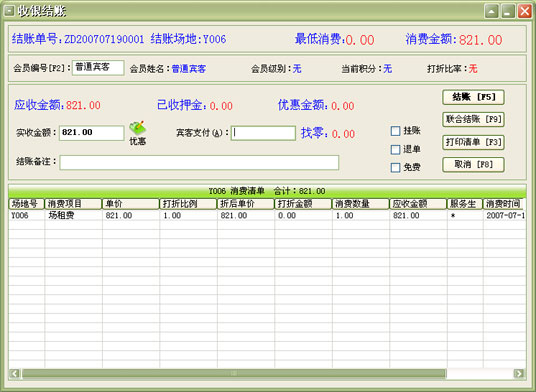Sort by the 消费项目 column header
Viewport: 536px width, 392px height.
coord(73,204)
